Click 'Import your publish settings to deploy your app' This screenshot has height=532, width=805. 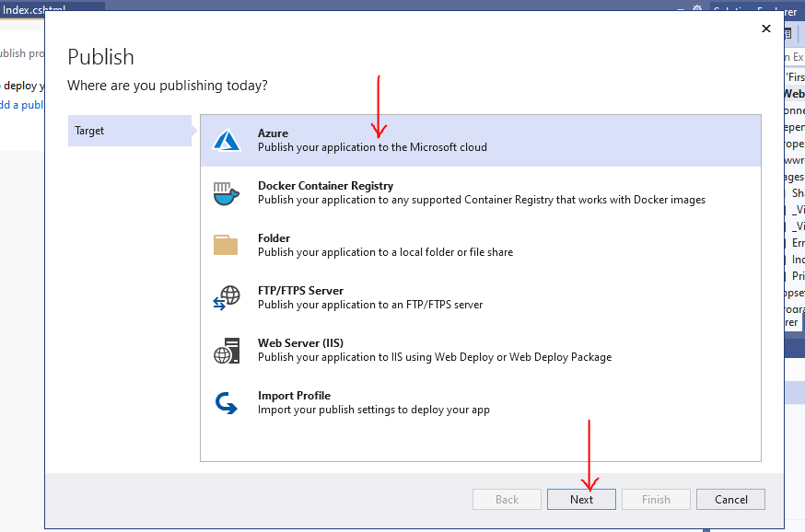[x=374, y=410]
